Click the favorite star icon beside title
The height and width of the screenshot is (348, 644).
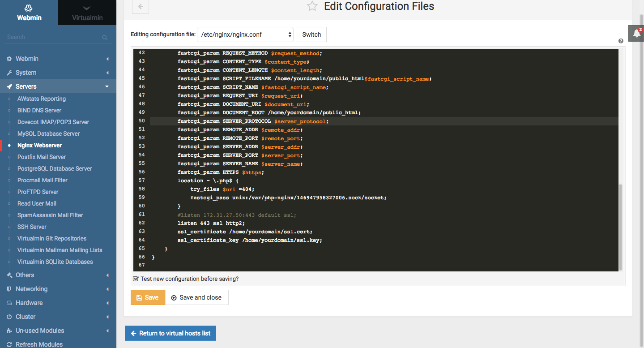click(x=312, y=6)
